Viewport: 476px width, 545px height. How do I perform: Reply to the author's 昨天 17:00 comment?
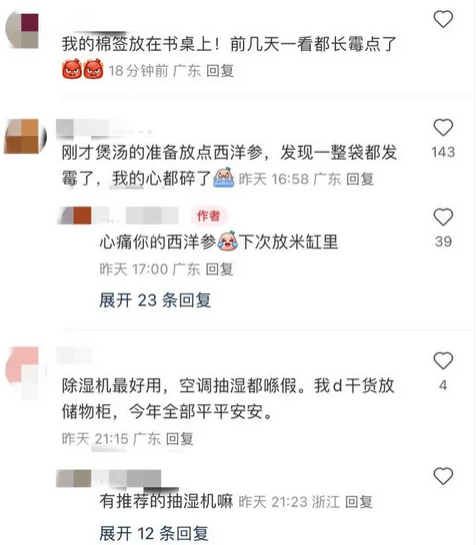point(219,269)
